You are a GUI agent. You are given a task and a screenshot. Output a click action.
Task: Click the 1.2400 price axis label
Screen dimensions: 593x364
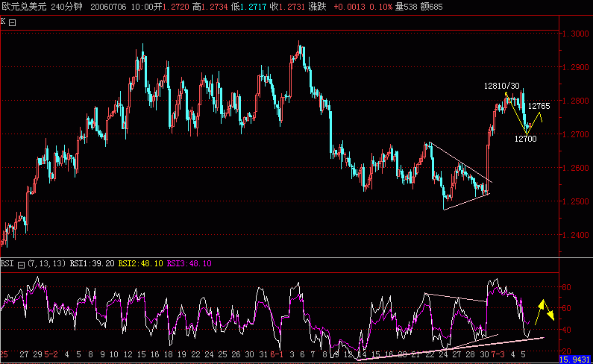coord(576,235)
